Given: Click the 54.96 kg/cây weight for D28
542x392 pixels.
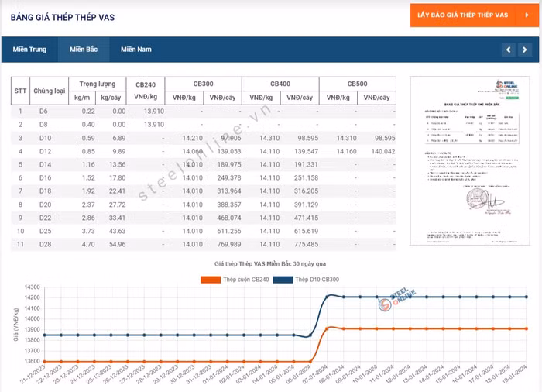Looking at the screenshot, I should pyautogui.click(x=118, y=244).
